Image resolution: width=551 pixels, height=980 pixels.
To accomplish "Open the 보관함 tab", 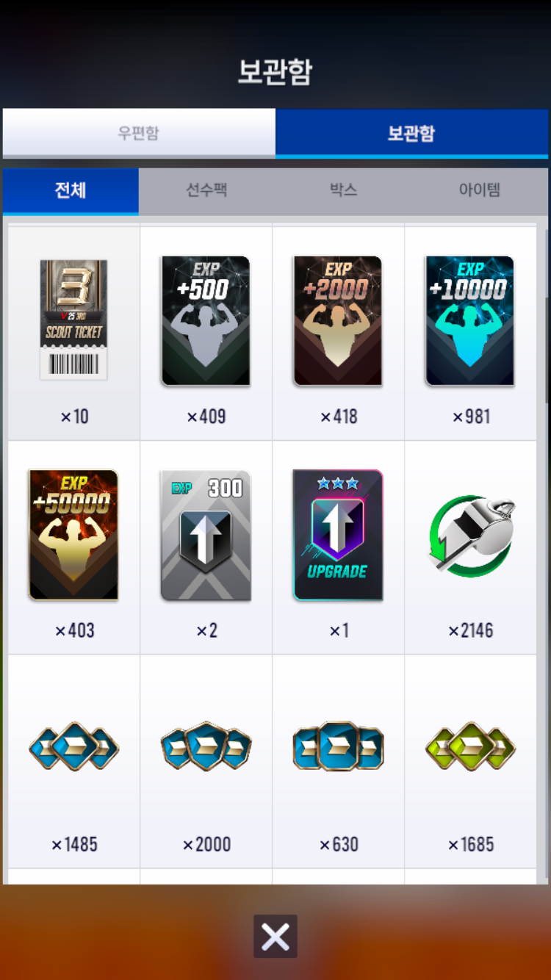I will pyautogui.click(x=411, y=133).
